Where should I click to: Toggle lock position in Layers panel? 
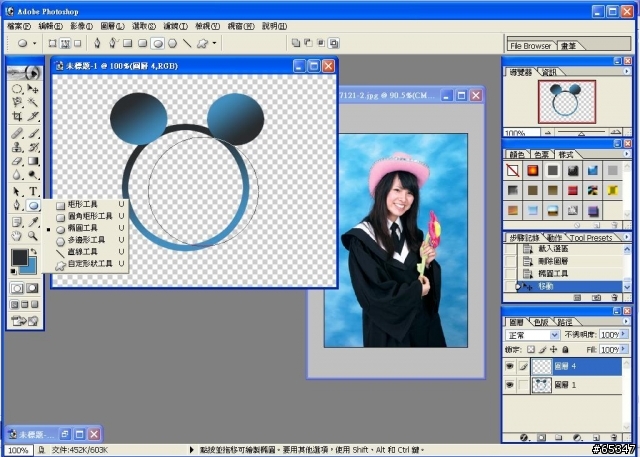click(x=553, y=349)
